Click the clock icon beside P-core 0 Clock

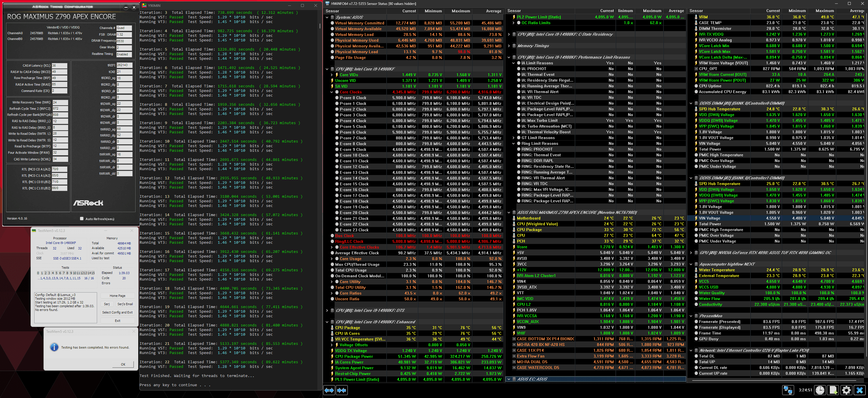[x=337, y=98]
